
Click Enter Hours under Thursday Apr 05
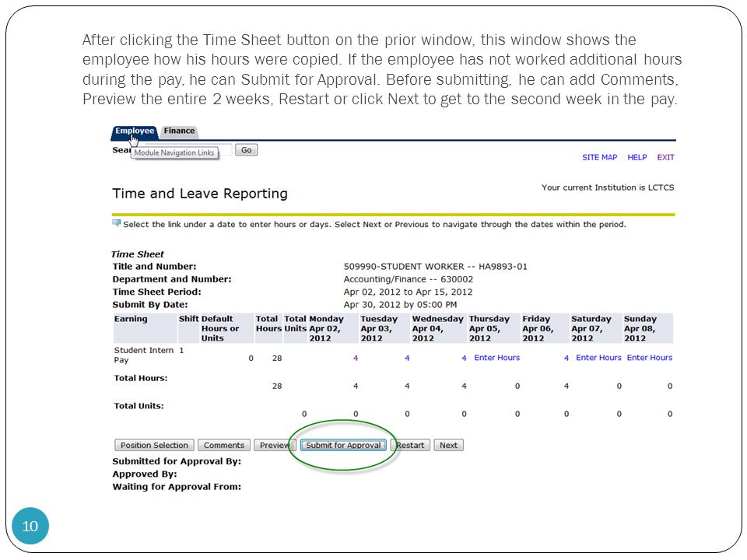[x=497, y=358]
